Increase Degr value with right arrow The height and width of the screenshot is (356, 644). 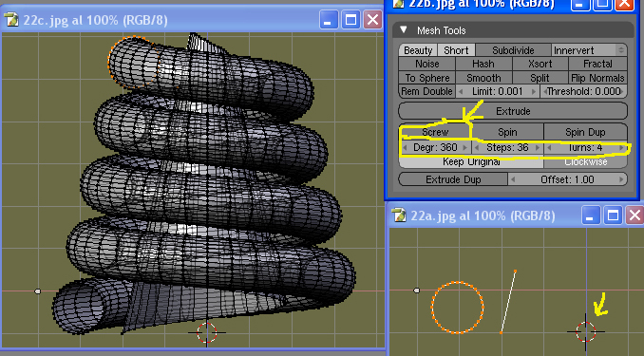pyautogui.click(x=464, y=147)
